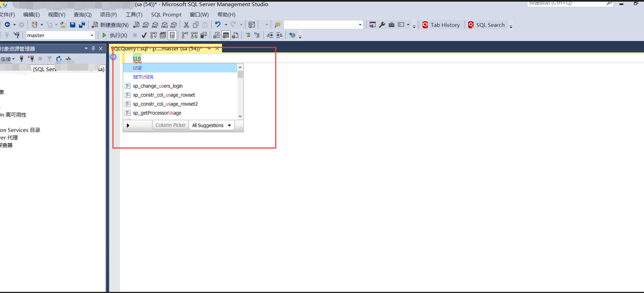Select USE suggestion in autocomplete list
The image size is (644, 293).
pos(180,68)
